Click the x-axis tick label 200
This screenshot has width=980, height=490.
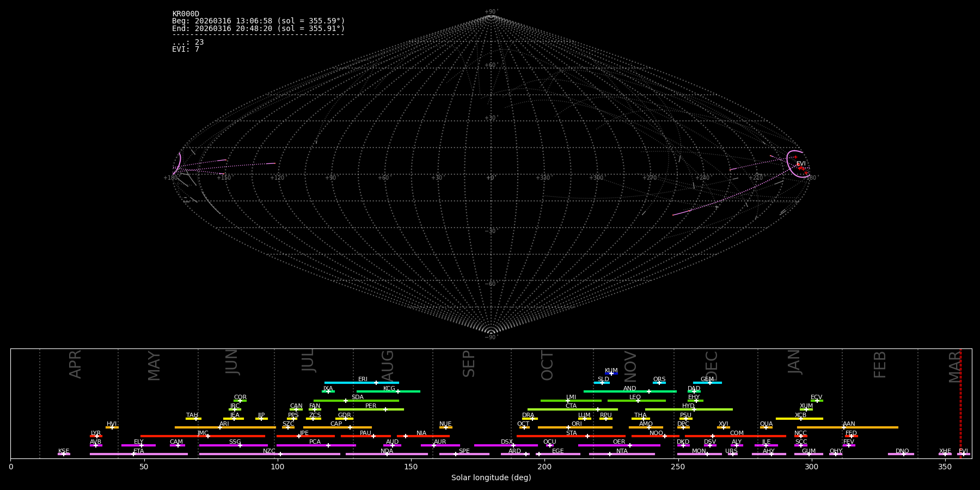544,467
